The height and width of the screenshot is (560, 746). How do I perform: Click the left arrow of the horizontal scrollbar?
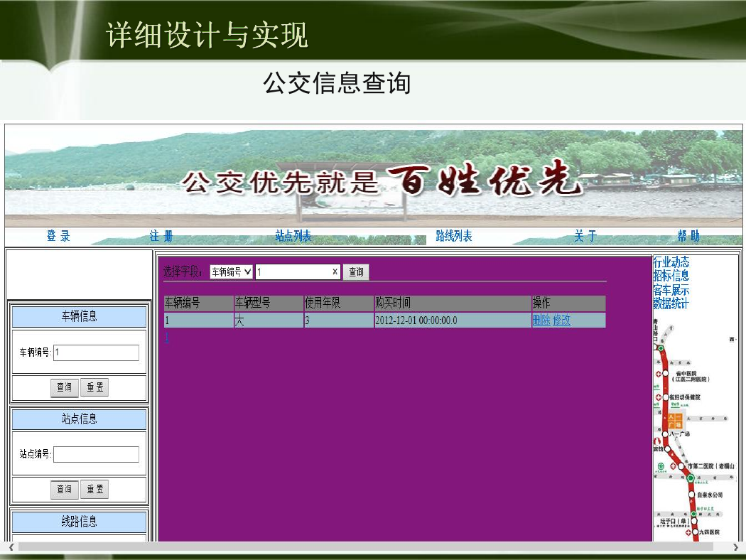[11, 547]
